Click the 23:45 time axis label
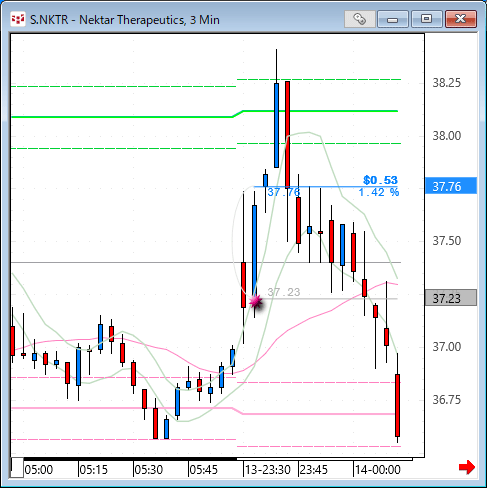 314,470
